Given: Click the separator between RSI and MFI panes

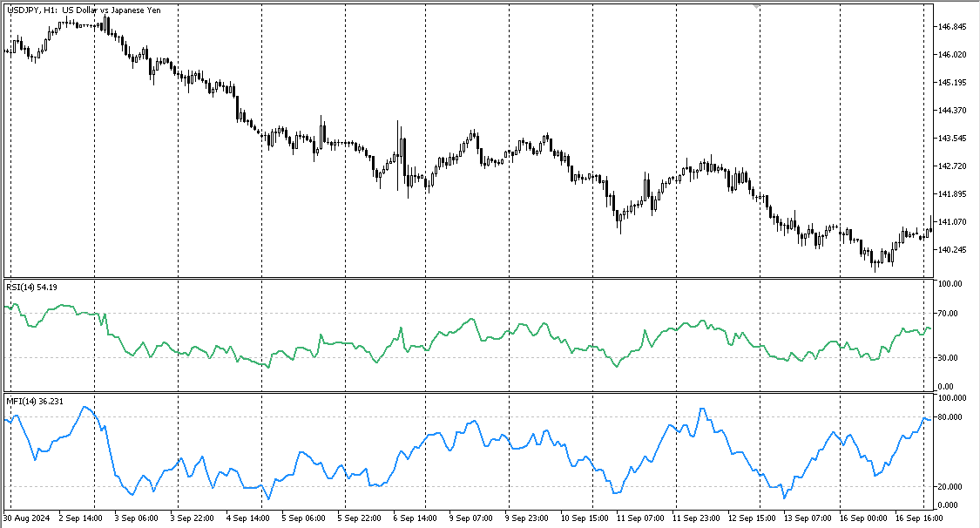Looking at the screenshot, I should click(468, 393).
